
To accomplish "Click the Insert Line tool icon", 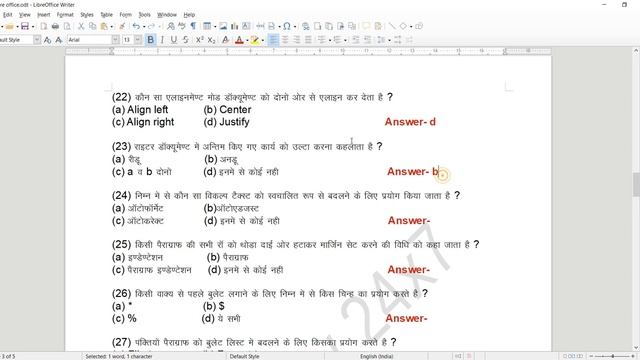I will pyautogui.click(x=392, y=27).
